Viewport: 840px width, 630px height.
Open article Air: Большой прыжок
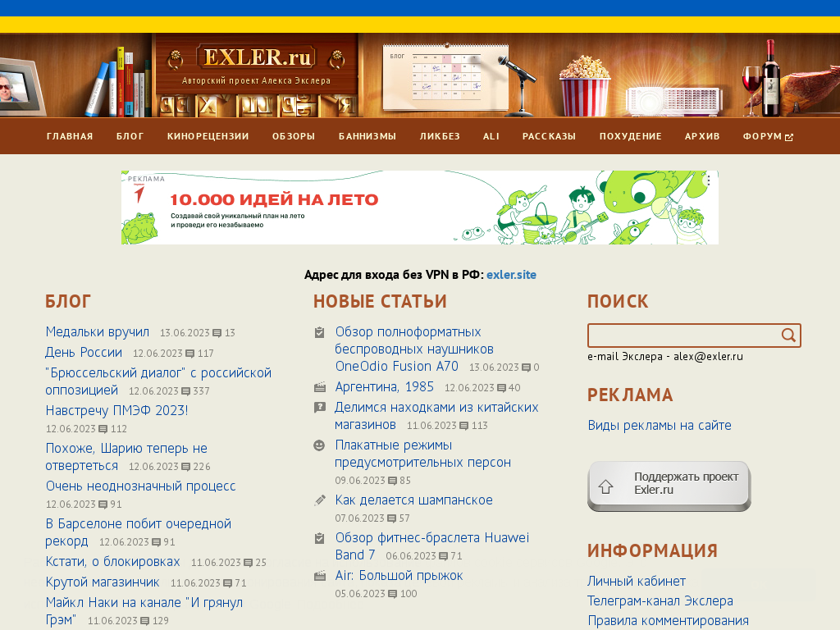399,575
